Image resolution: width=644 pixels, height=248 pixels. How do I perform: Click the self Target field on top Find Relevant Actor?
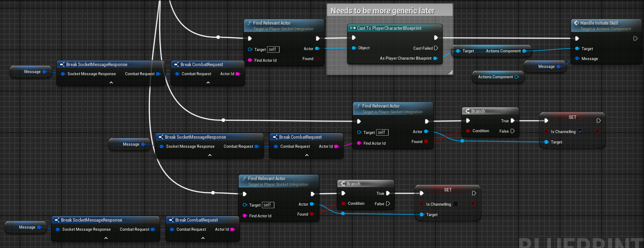[x=273, y=49]
